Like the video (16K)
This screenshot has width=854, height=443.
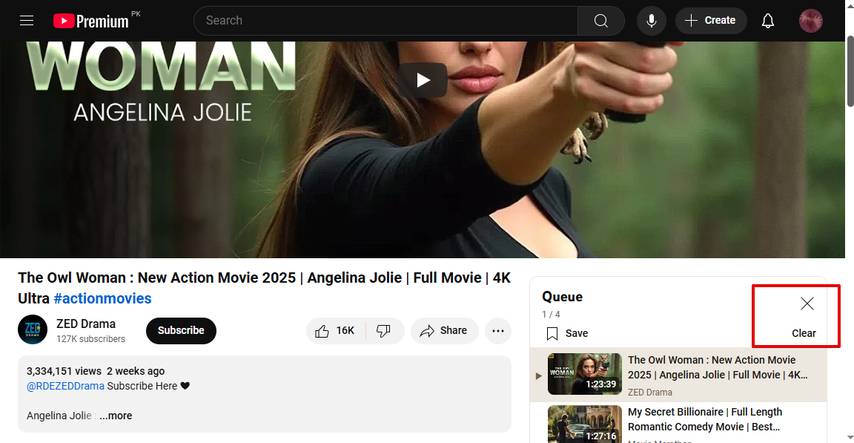[335, 331]
